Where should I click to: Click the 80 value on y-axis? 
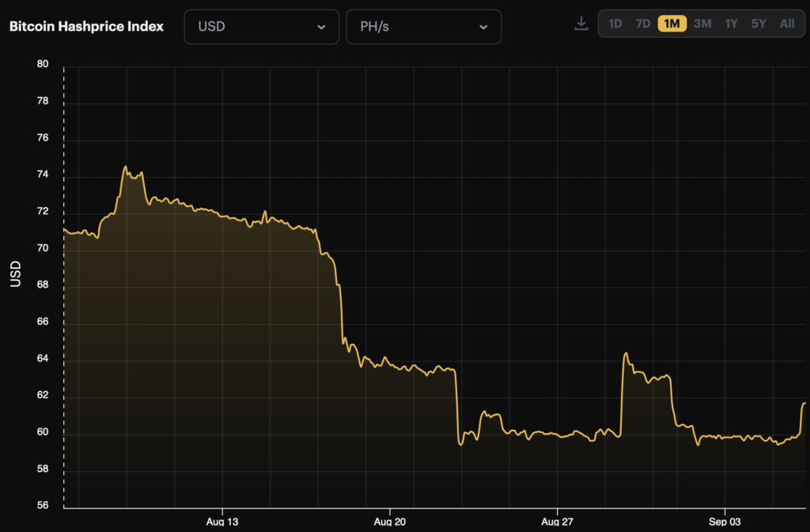43,65
